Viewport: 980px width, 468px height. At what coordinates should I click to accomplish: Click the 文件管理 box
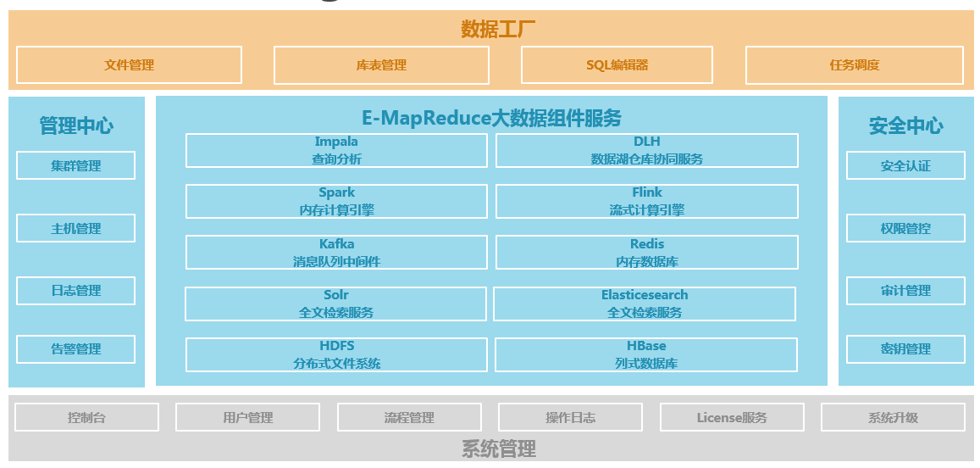pyautogui.click(x=129, y=65)
